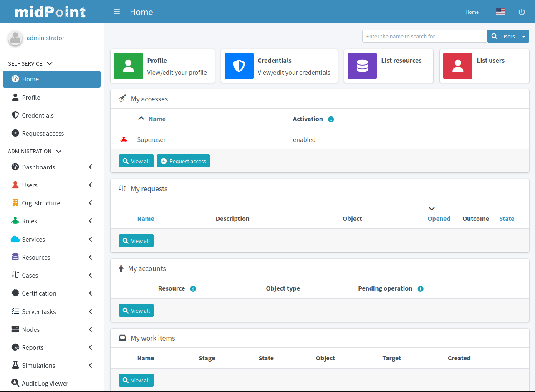535x392 pixels.
Task: Click the US flag language icon
Action: point(500,12)
